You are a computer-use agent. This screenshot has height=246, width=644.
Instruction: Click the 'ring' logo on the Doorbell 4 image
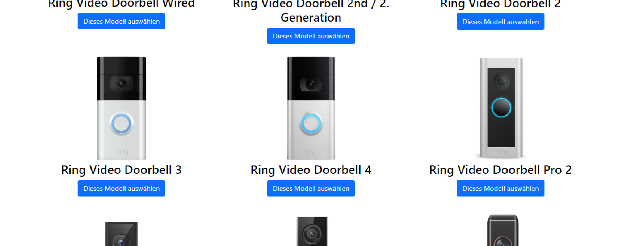pyautogui.click(x=311, y=153)
